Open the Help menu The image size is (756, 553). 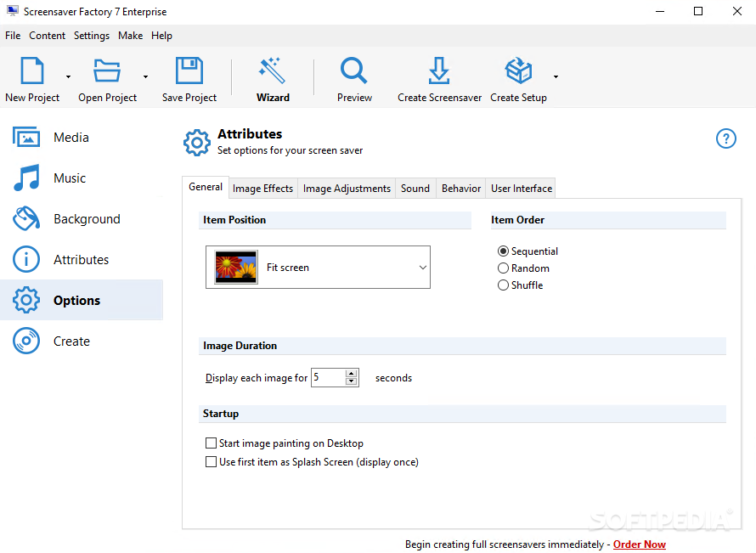click(161, 36)
